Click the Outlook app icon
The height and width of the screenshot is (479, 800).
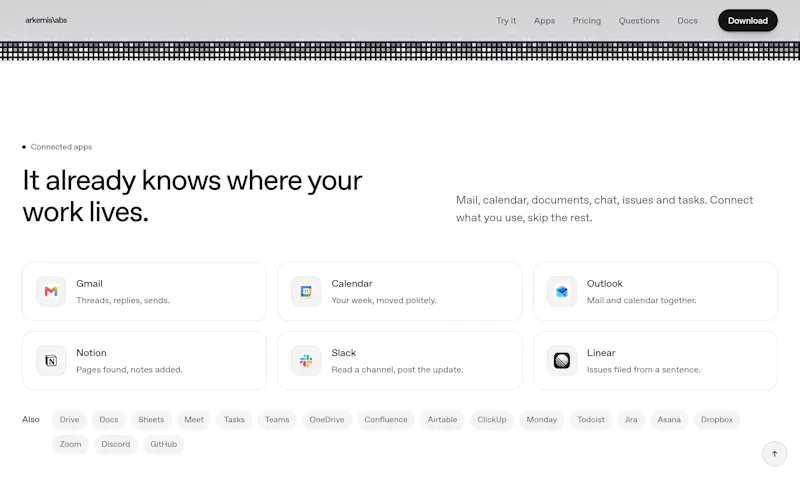pos(561,291)
